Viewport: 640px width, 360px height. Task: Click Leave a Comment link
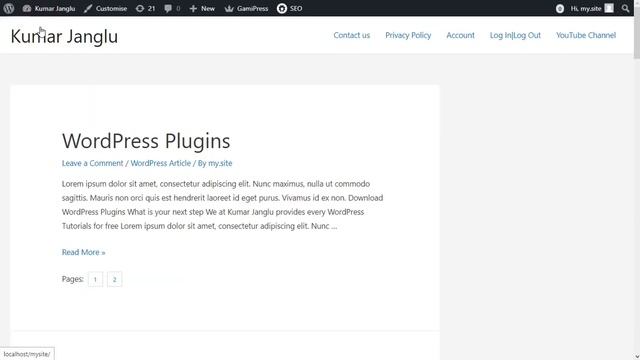(92, 163)
